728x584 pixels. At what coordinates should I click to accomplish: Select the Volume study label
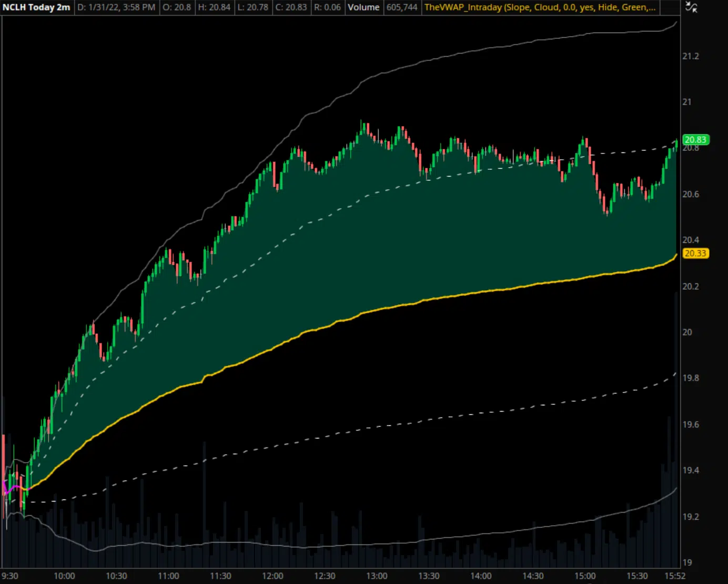coord(363,7)
